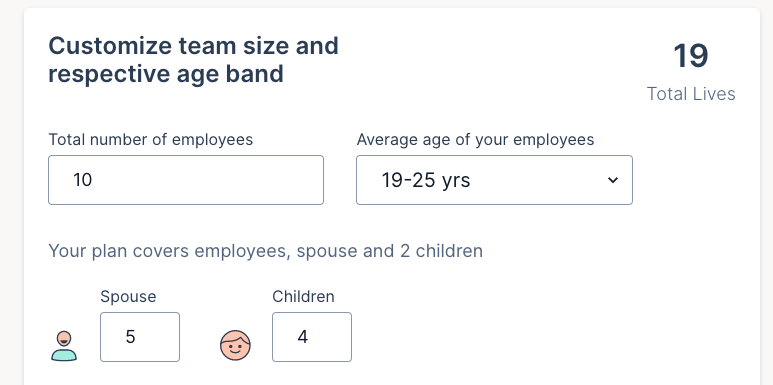
Task: Select the 19-25 yrs age band value
Action: click(x=426, y=180)
